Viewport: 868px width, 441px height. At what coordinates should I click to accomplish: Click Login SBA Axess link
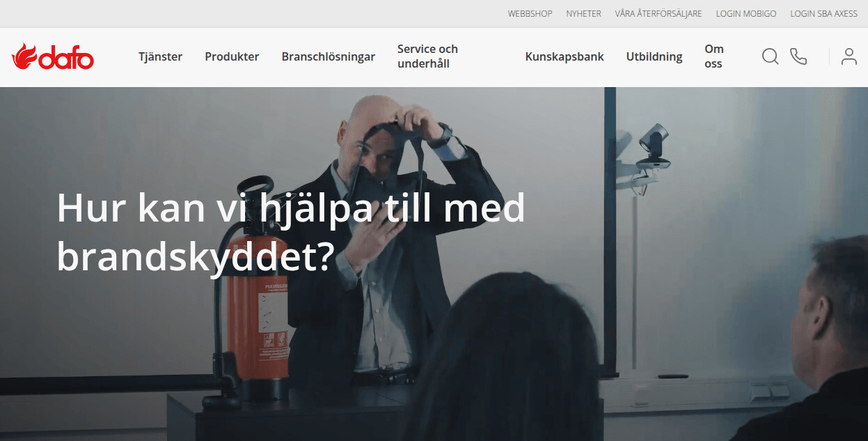pyautogui.click(x=823, y=14)
